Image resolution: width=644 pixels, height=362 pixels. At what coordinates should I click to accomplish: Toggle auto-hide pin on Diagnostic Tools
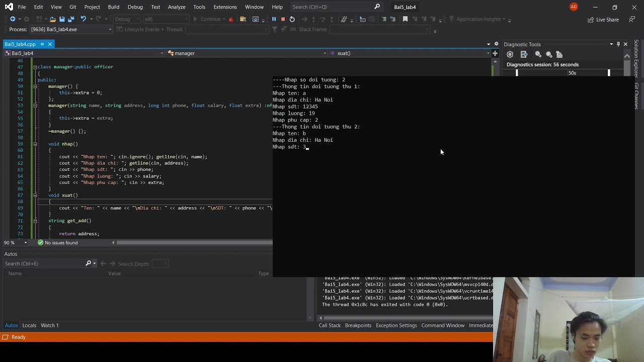click(x=618, y=44)
